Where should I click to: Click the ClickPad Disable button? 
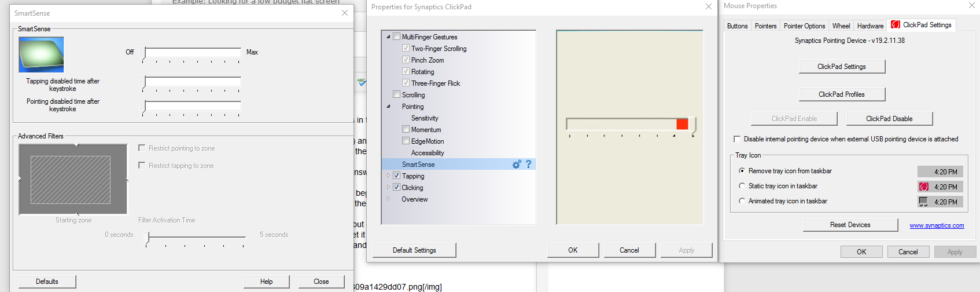889,119
